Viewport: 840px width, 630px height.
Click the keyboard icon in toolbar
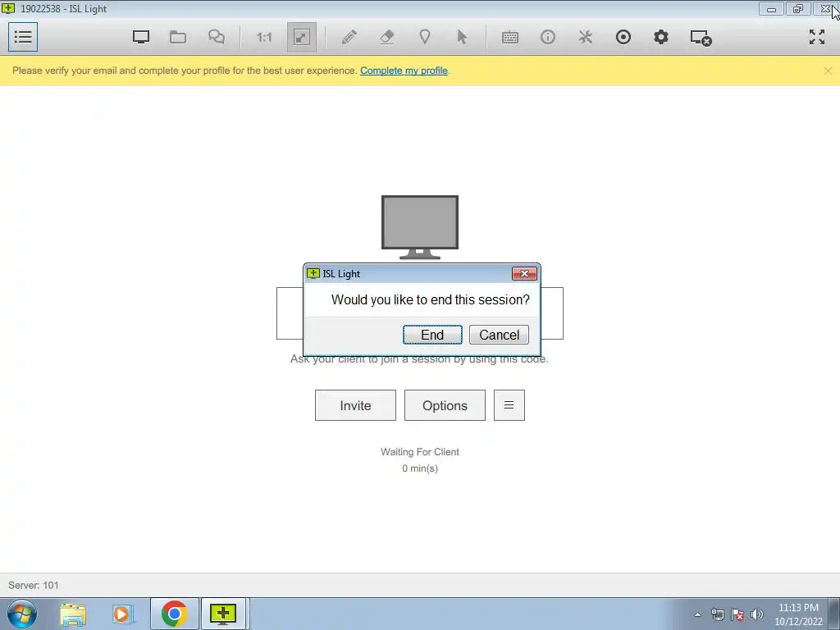pos(510,37)
